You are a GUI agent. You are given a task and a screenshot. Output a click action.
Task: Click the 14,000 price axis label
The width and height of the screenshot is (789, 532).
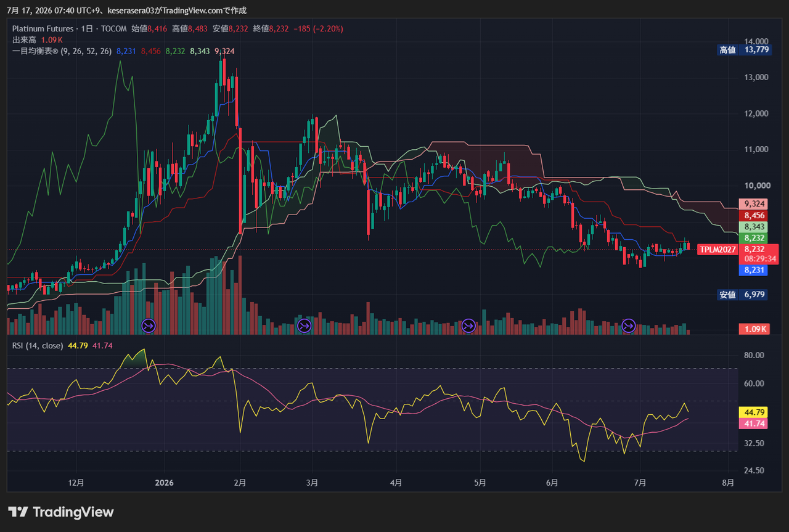coord(756,41)
